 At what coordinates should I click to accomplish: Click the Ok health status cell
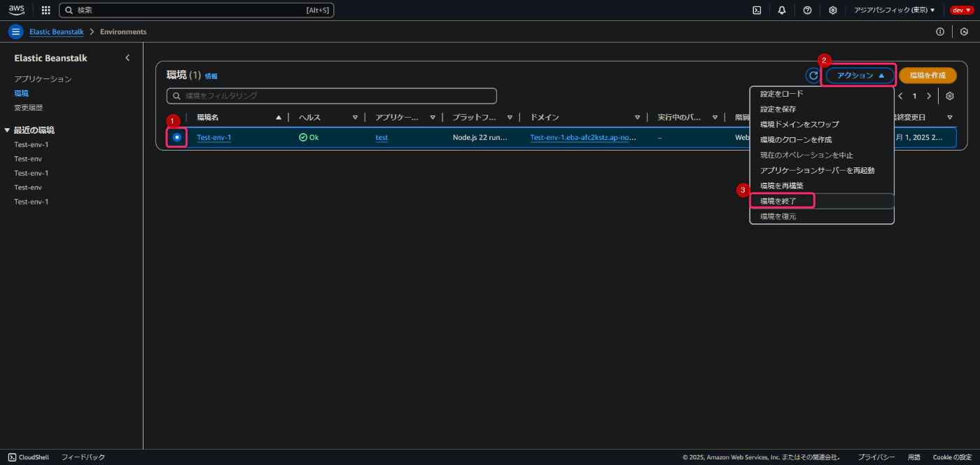tap(309, 138)
